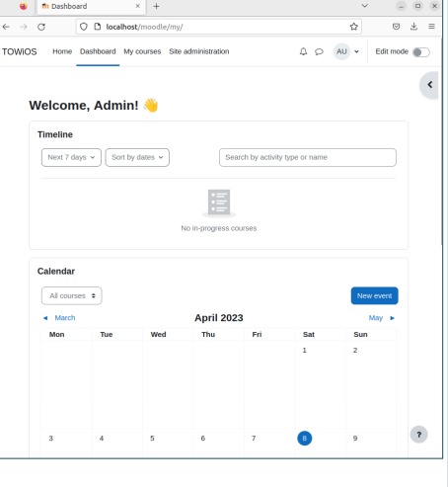Click the search by activity type field
This screenshot has width=448, height=487.
coord(308,157)
